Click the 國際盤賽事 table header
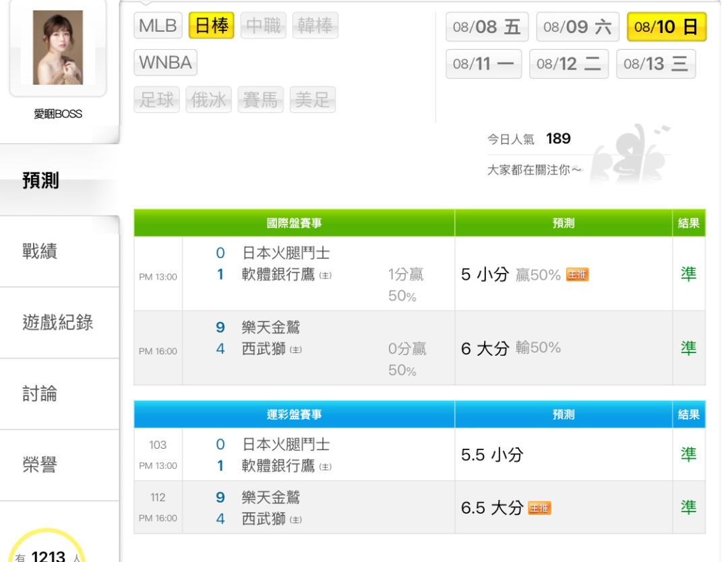Image resolution: width=728 pixels, height=562 pixels. [295, 223]
